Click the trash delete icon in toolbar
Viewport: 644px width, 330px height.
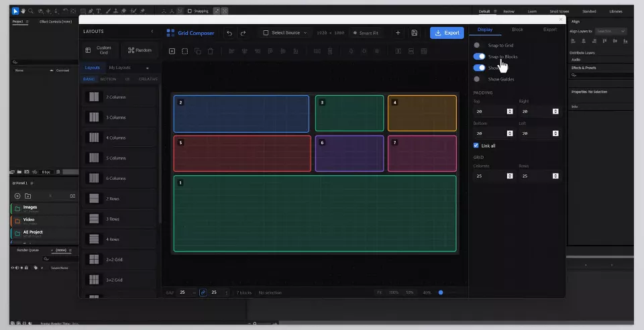pyautogui.click(x=210, y=51)
